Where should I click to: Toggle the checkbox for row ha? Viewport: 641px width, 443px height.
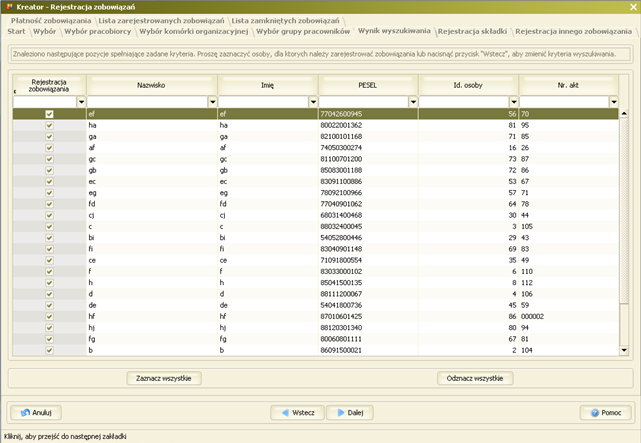click(49, 125)
